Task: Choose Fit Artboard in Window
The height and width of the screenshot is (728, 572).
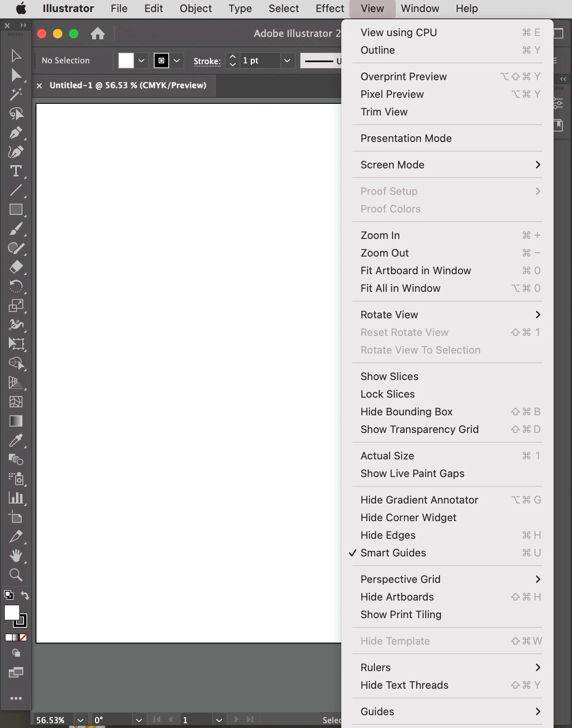Action: pos(447,271)
